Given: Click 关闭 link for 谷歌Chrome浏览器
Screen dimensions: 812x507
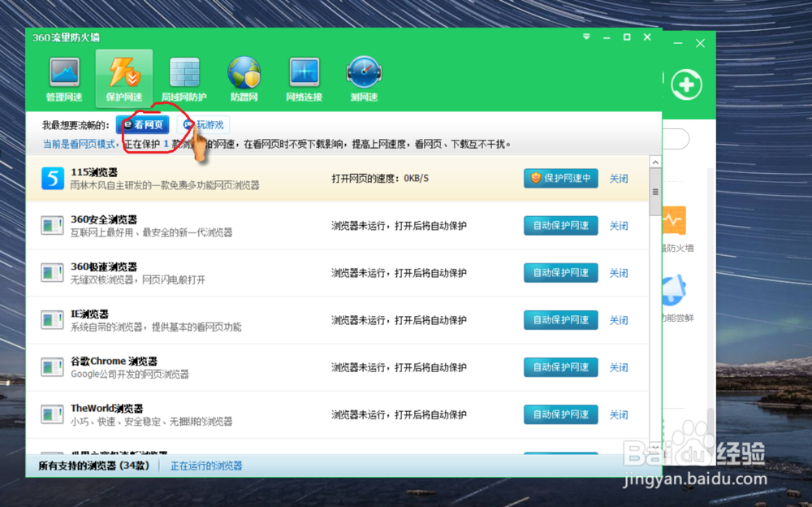Looking at the screenshot, I should tap(619, 367).
